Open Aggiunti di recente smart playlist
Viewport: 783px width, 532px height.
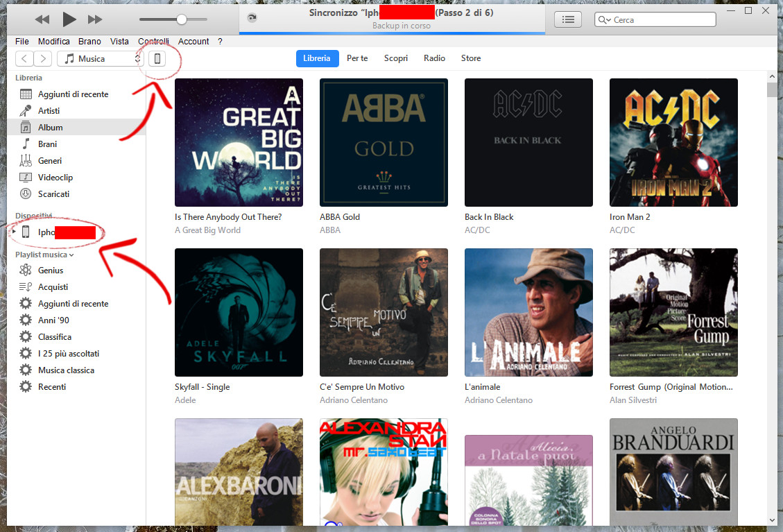point(76,304)
